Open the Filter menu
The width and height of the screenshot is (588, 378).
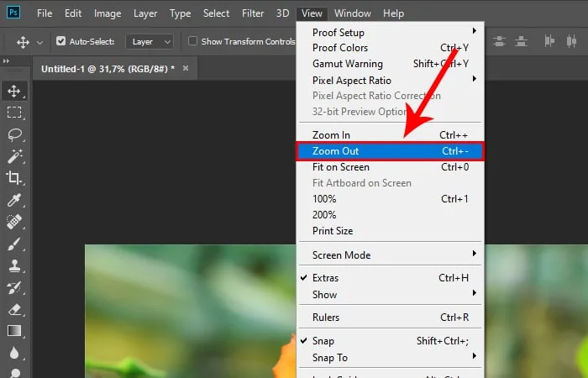click(253, 13)
